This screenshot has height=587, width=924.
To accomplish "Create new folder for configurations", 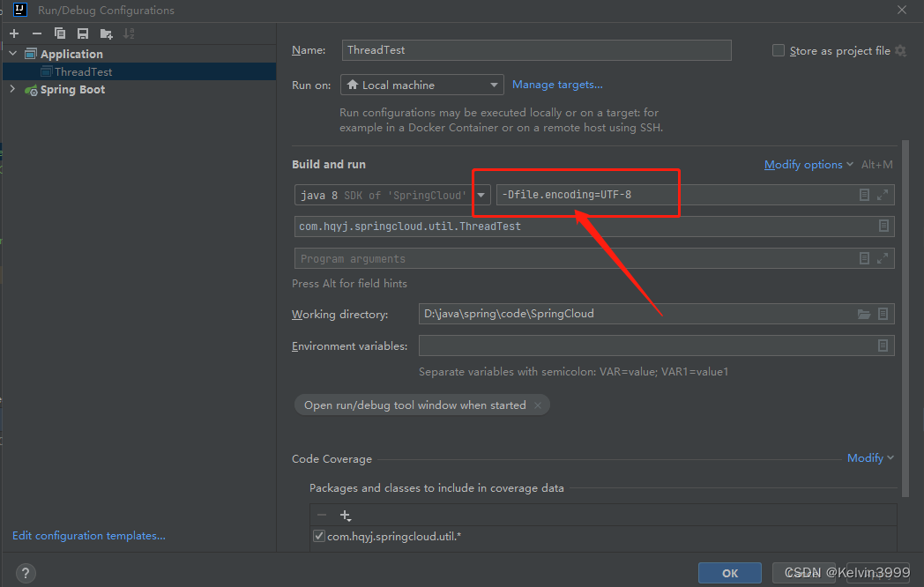I will tap(106, 33).
